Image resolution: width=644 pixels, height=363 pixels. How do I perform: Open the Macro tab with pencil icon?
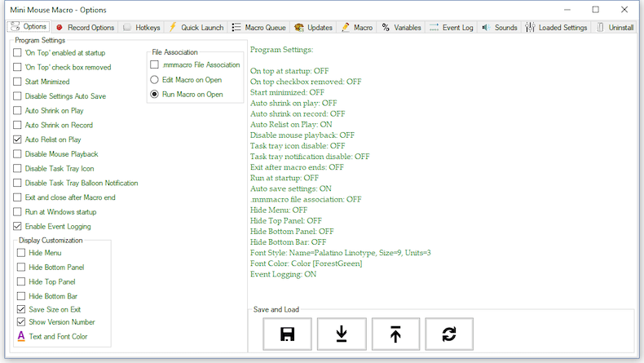pos(357,28)
